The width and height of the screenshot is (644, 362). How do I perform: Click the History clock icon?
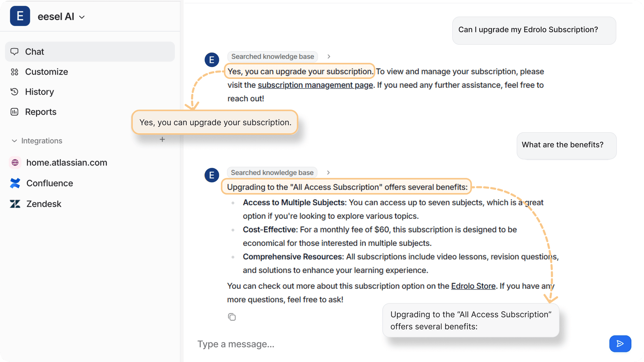pyautogui.click(x=15, y=92)
